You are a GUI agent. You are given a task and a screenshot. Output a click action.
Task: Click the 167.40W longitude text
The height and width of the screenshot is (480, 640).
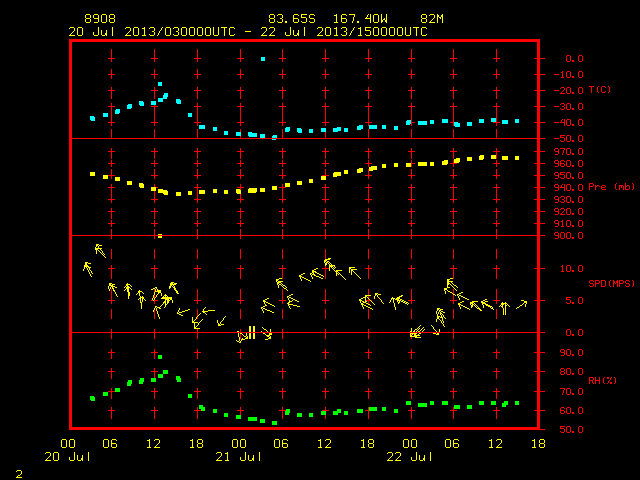tap(360, 19)
